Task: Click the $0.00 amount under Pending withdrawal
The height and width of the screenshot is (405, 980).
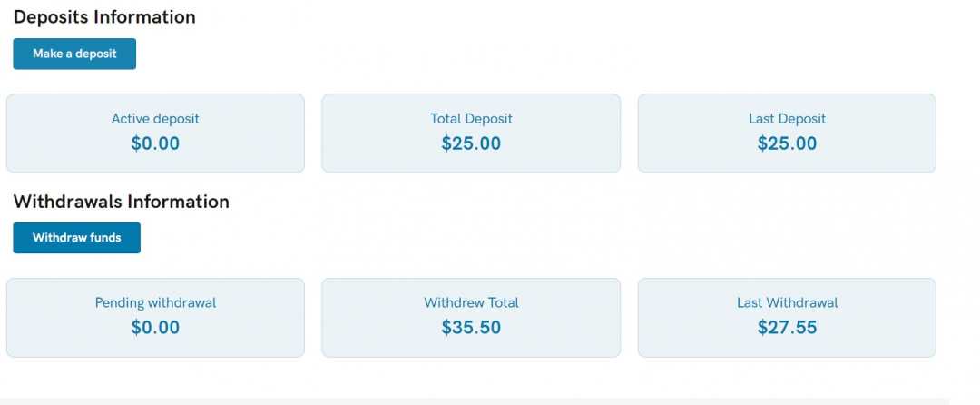Action: (155, 328)
